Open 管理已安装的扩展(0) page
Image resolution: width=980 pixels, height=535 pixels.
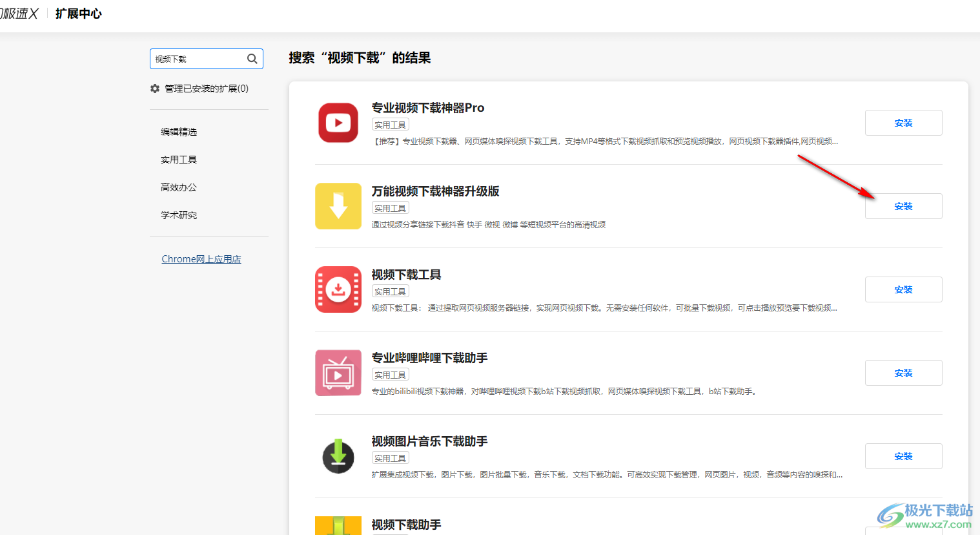(x=206, y=89)
